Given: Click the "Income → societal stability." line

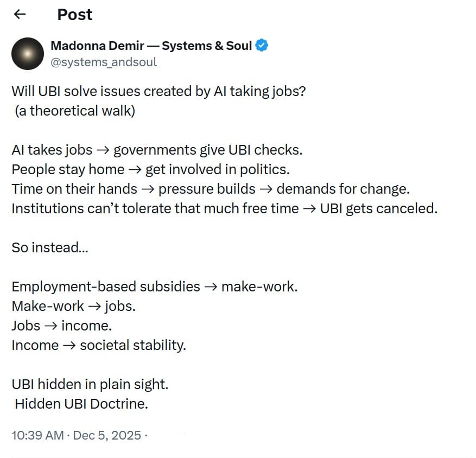Looking at the screenshot, I should pos(98,345).
